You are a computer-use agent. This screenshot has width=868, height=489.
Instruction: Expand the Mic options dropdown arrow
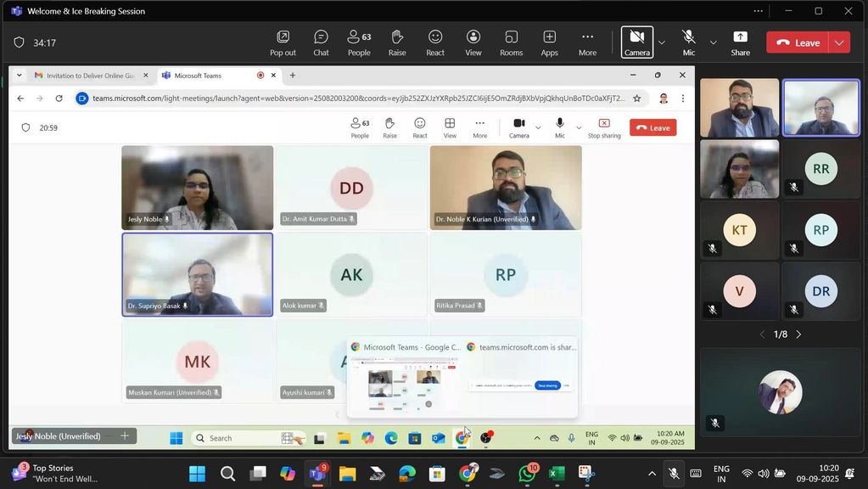(713, 42)
